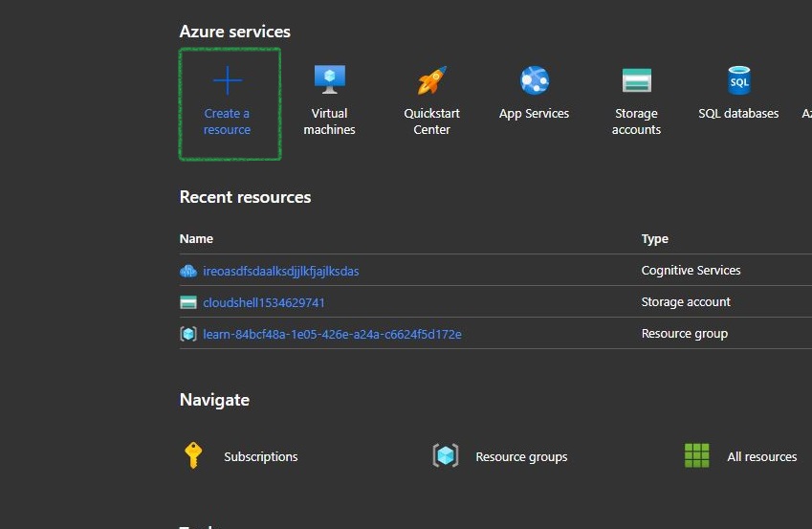812x529 pixels.
Task: Open the learn-84bcf48a-1e05-426e-a24a-c6624f5d172e resource group link
Action: coord(332,334)
